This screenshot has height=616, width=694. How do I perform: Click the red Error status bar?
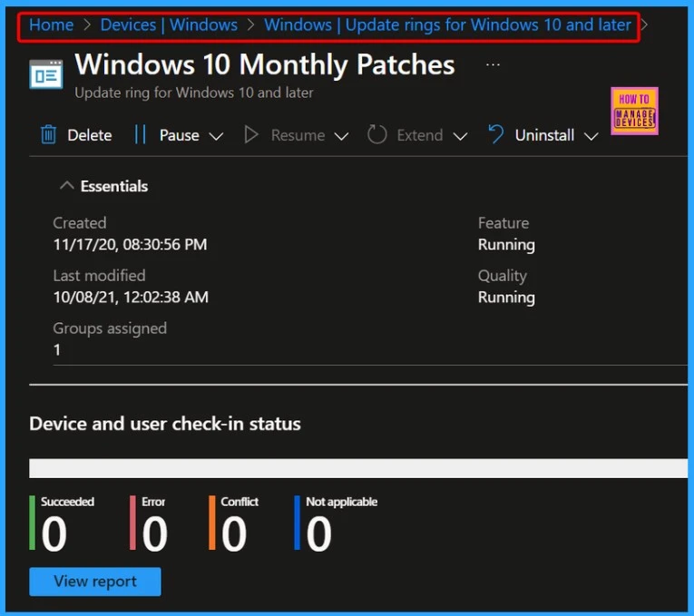click(132, 523)
